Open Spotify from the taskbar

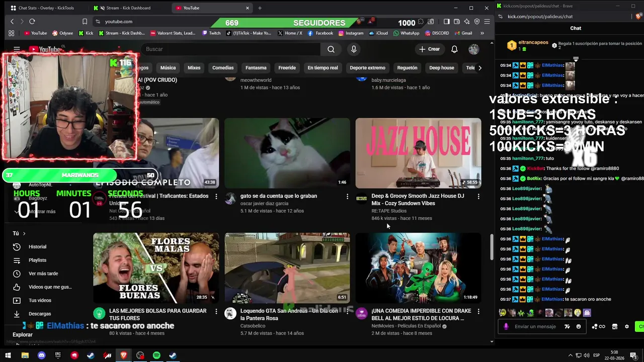(x=156, y=355)
